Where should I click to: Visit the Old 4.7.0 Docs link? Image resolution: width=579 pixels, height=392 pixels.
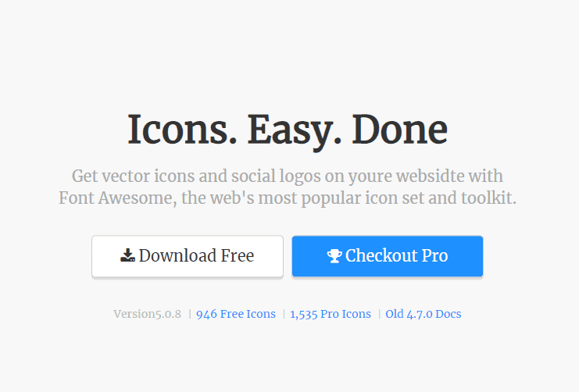click(424, 314)
